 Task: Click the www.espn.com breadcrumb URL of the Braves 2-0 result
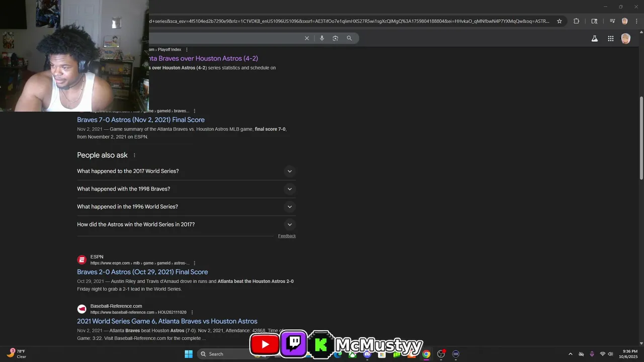click(140, 263)
